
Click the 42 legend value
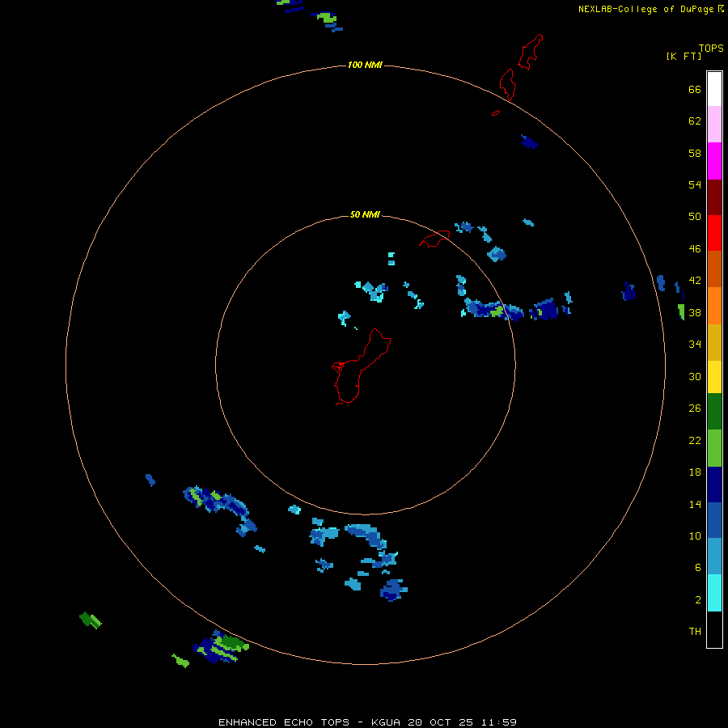695,280
